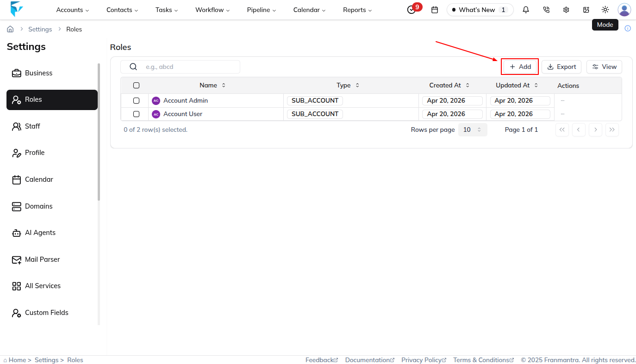
Task: Click the Add role button
Action: [x=520, y=67]
